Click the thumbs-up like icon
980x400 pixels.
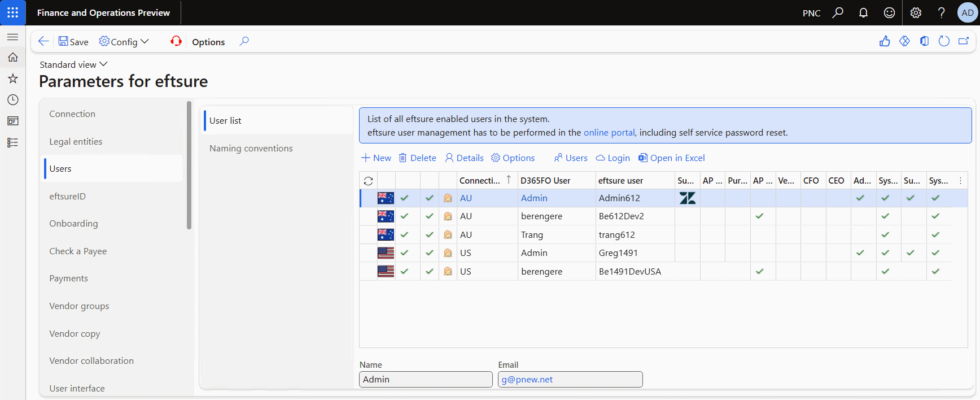pyautogui.click(x=885, y=41)
